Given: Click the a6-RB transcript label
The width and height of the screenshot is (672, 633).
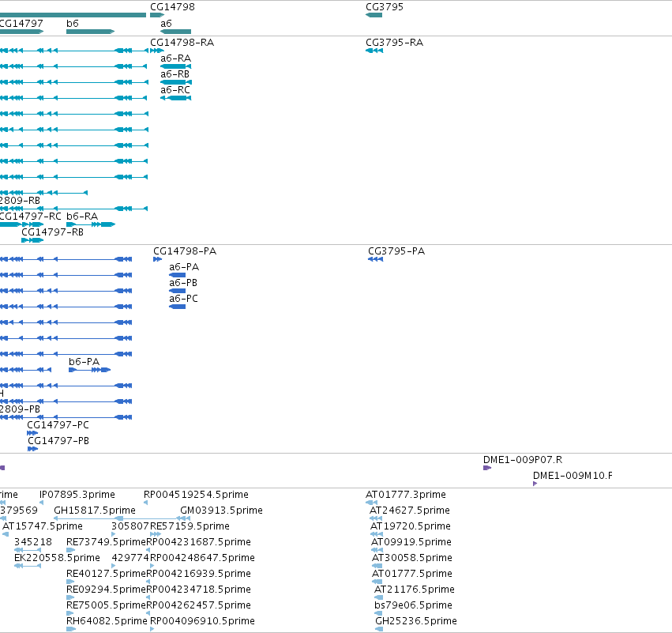Looking at the screenshot, I should 175,74.
